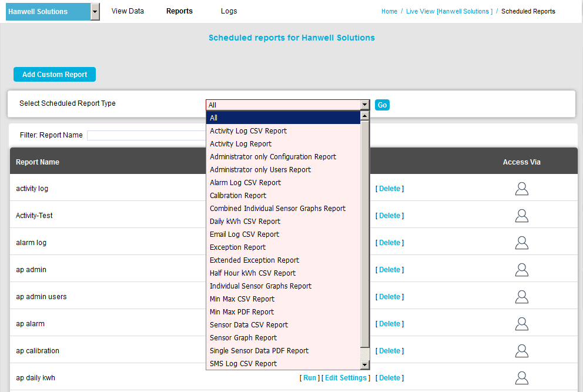
Task: Open Live View [Hanwell Solutions] breadcrumb
Action: point(449,11)
